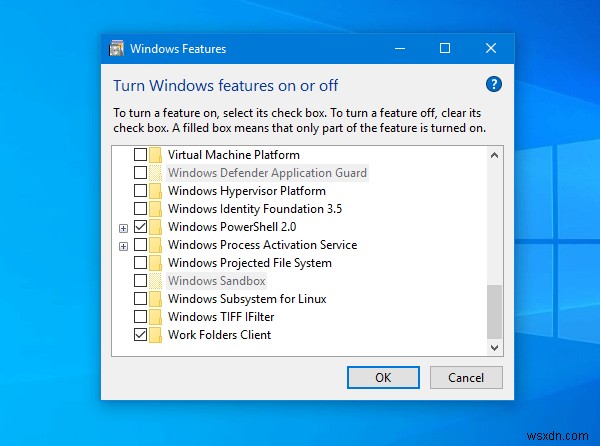Viewport: 600px width, 446px height.
Task: Select the Windows Defender Application Guard label
Action: coord(267,173)
